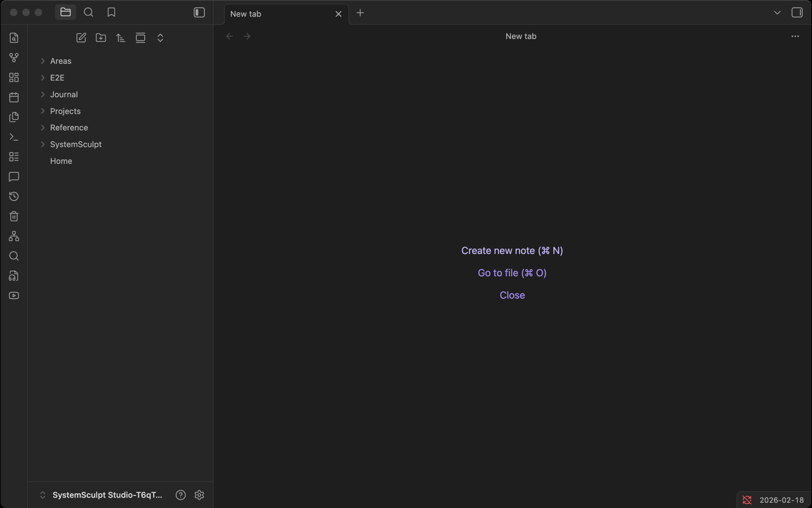Start a vault search with the magnifier icon
The height and width of the screenshot is (508, 812).
point(13,256)
